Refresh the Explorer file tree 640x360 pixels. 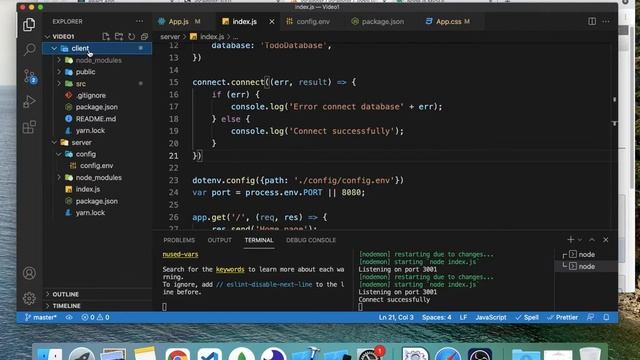coord(131,36)
